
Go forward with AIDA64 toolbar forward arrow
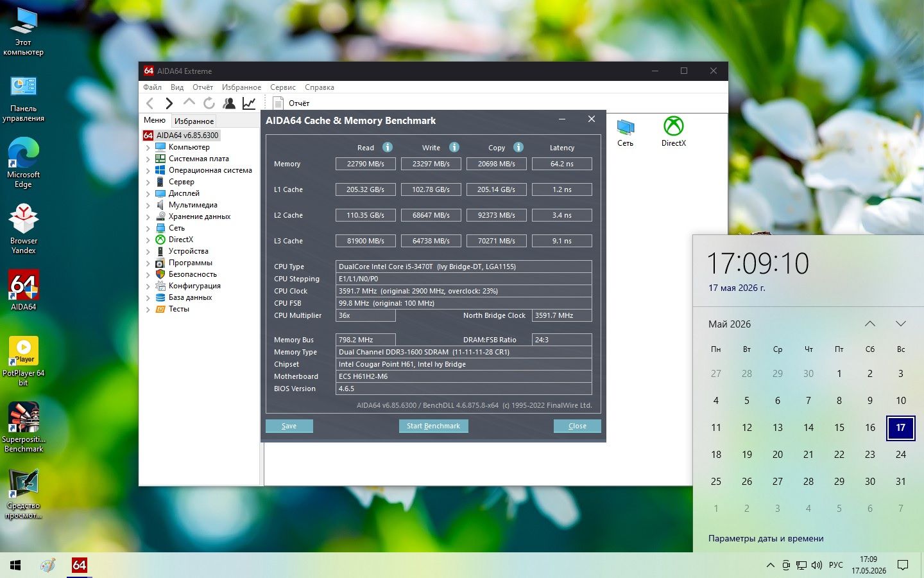[x=169, y=103]
